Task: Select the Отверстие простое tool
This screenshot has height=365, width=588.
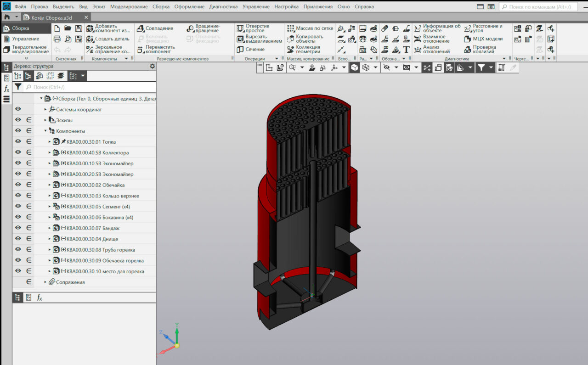Action: (253, 28)
